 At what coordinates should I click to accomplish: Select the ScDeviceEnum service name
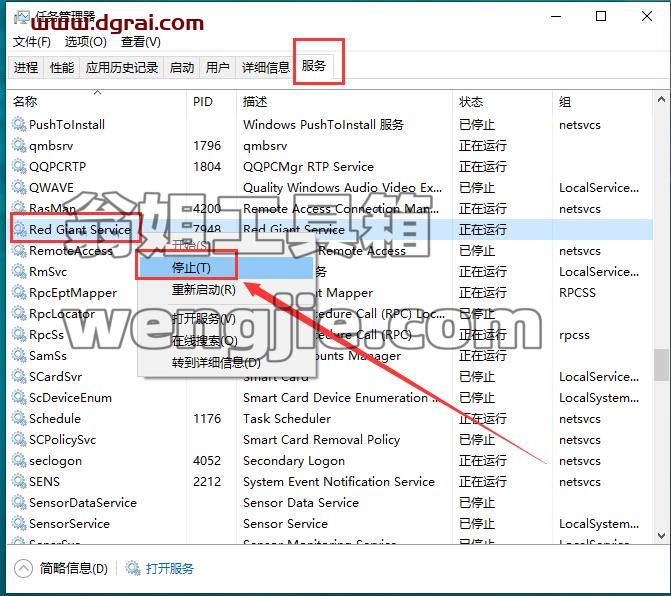71,397
